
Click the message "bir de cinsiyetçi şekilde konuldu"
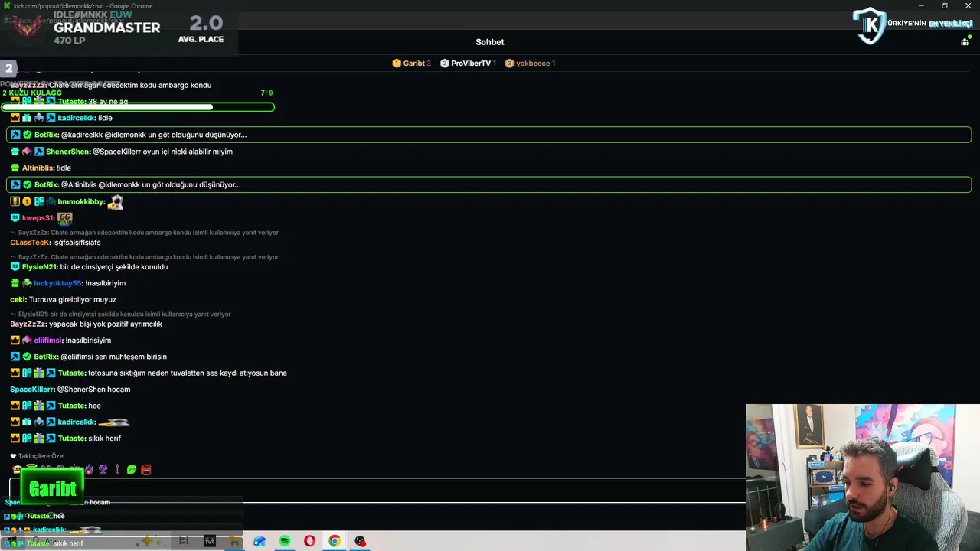click(114, 267)
